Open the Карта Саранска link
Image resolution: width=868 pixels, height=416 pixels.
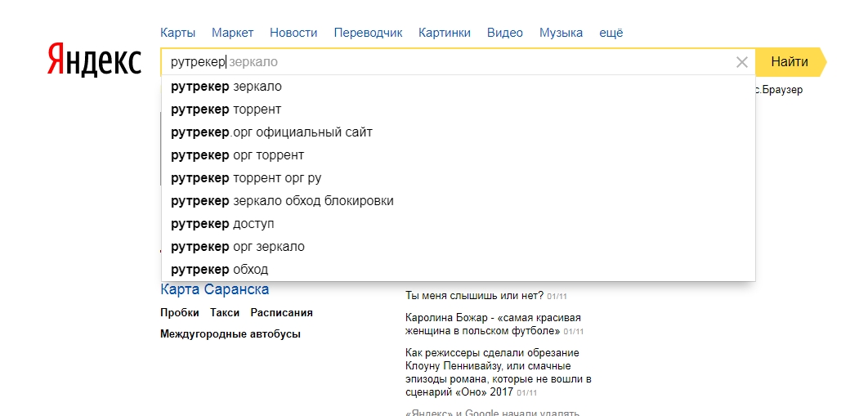coord(215,289)
